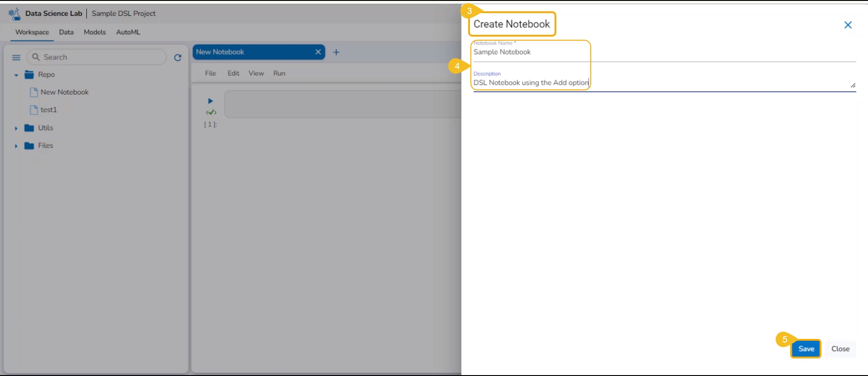Click the Data Science Lab logo icon
Image resolution: width=868 pixels, height=376 pixels.
tap(14, 14)
